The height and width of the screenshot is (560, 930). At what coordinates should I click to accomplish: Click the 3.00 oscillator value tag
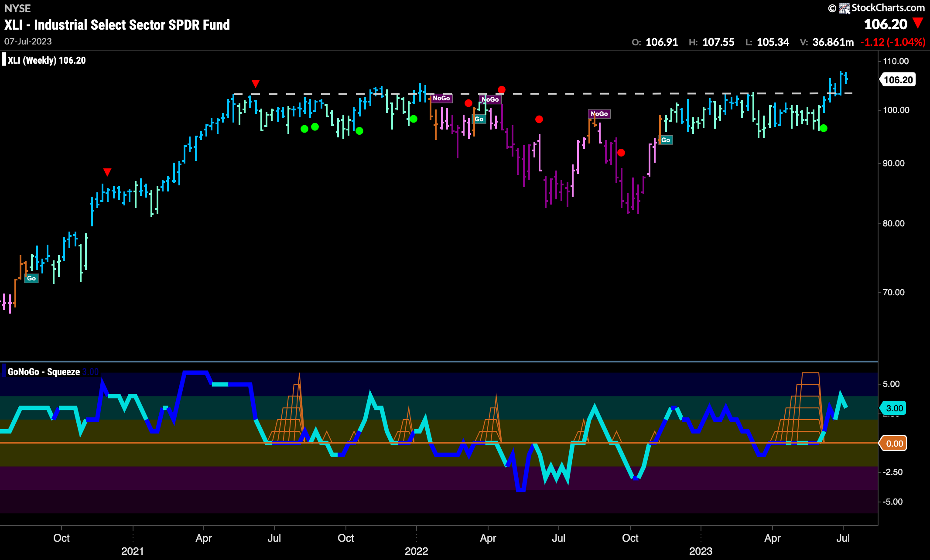point(893,408)
